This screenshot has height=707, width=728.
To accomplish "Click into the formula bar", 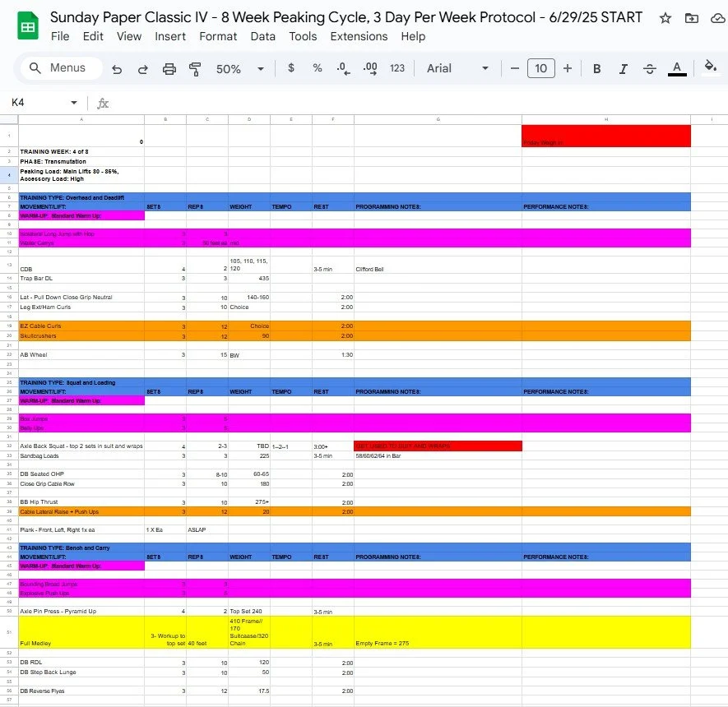I will click(418, 103).
